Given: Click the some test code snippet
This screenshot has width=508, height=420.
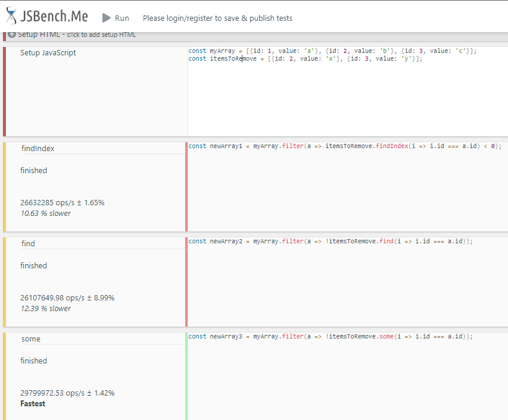Looking at the screenshot, I should click(x=328, y=336).
